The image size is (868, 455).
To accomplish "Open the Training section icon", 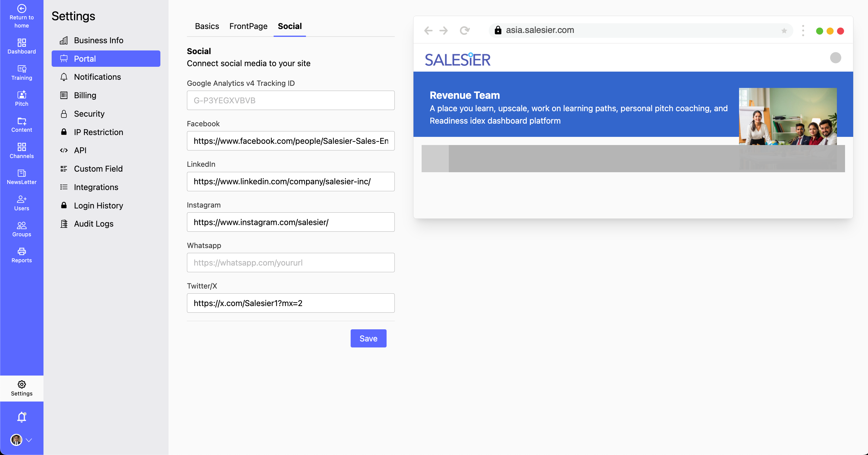I will 21,69.
